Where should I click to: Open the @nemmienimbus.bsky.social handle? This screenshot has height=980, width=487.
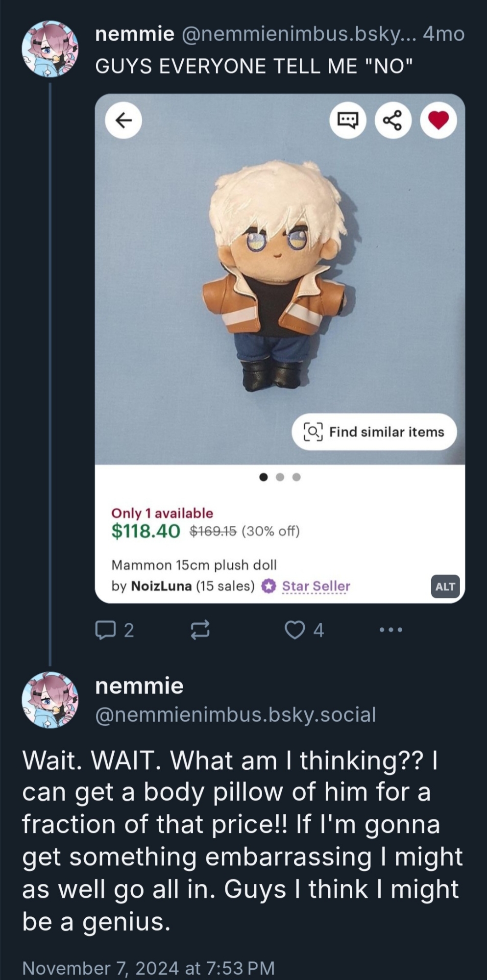[x=235, y=715]
